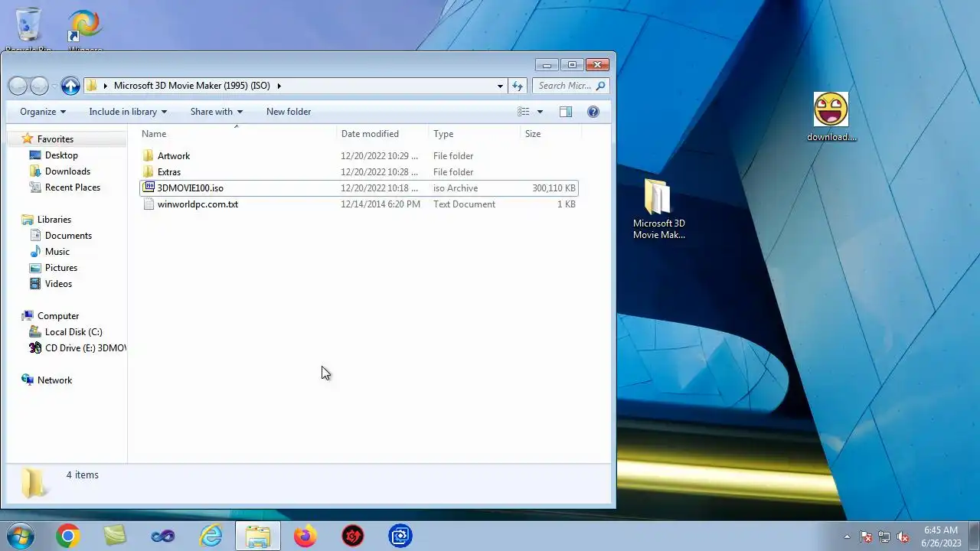Image resolution: width=980 pixels, height=551 pixels.
Task: Open the address bar history dropdown arrow
Action: pyautogui.click(x=500, y=86)
